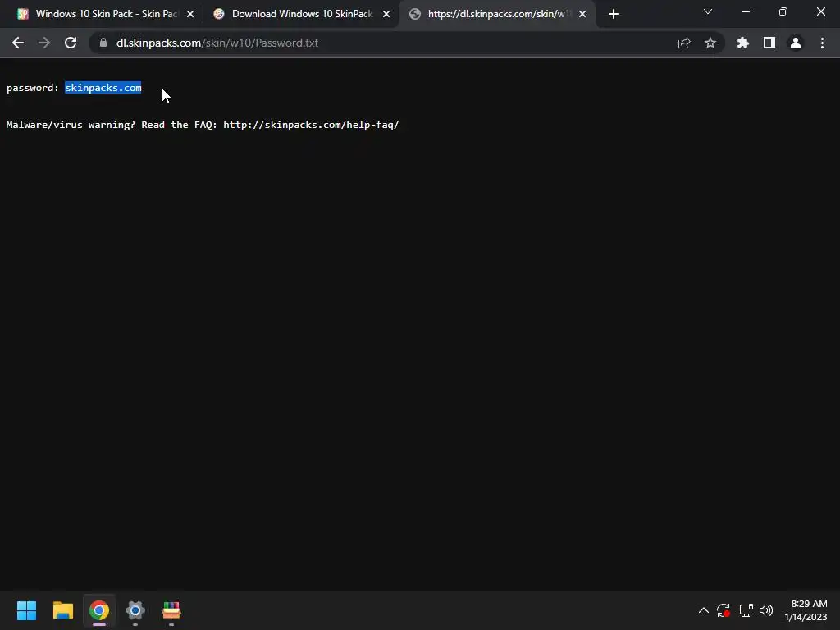Show hidden system tray icons
840x630 pixels.
(703, 610)
